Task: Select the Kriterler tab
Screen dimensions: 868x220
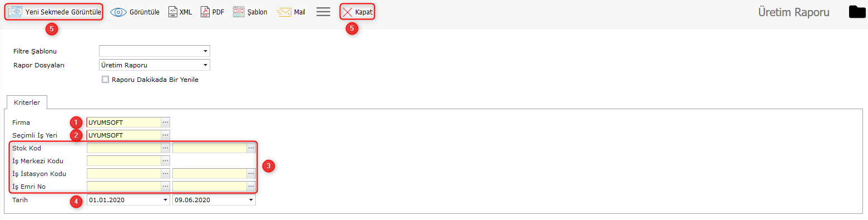Action: pyautogui.click(x=27, y=103)
